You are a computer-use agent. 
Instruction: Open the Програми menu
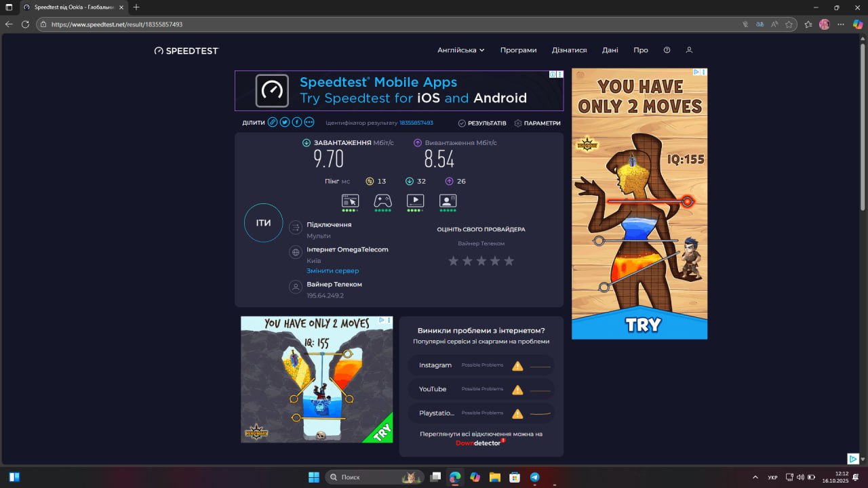(x=519, y=50)
